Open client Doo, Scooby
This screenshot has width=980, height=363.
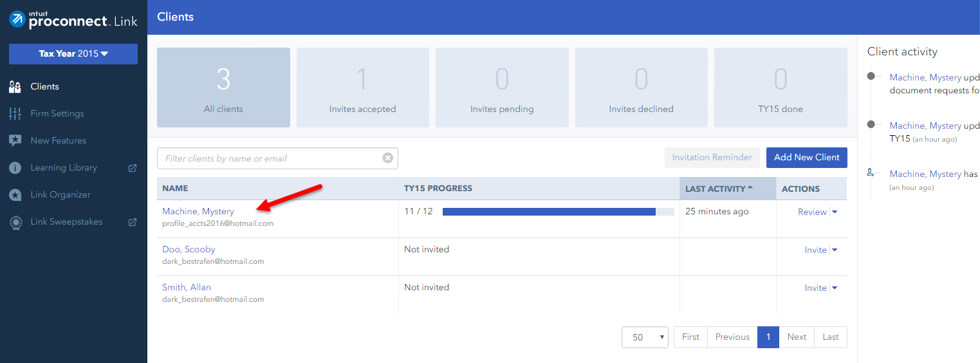pos(189,249)
